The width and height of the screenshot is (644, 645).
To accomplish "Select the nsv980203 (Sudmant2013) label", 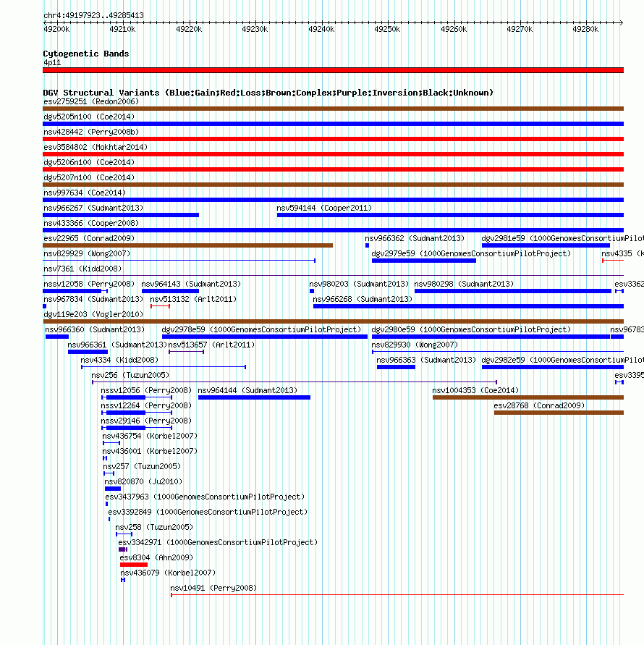I will [x=359, y=284].
